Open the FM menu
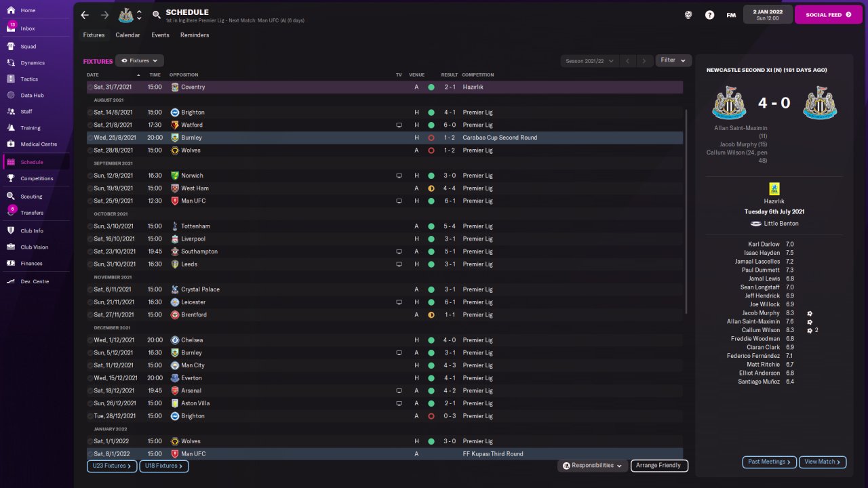This screenshot has height=488, width=868. [731, 15]
